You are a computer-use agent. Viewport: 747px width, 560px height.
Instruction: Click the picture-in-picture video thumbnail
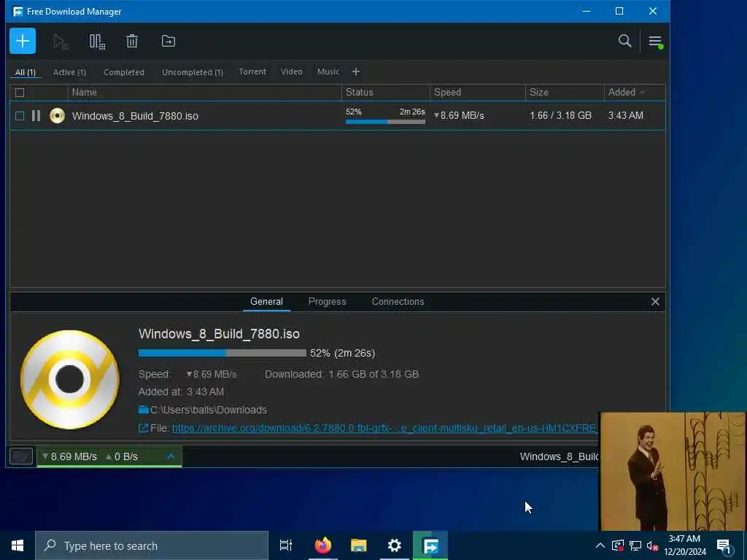click(x=672, y=471)
